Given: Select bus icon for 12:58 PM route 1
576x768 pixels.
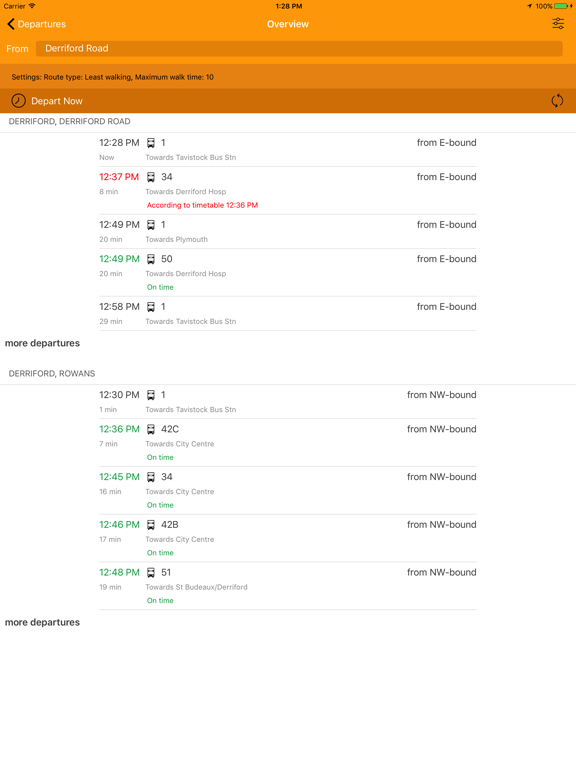Looking at the screenshot, I should 151,307.
